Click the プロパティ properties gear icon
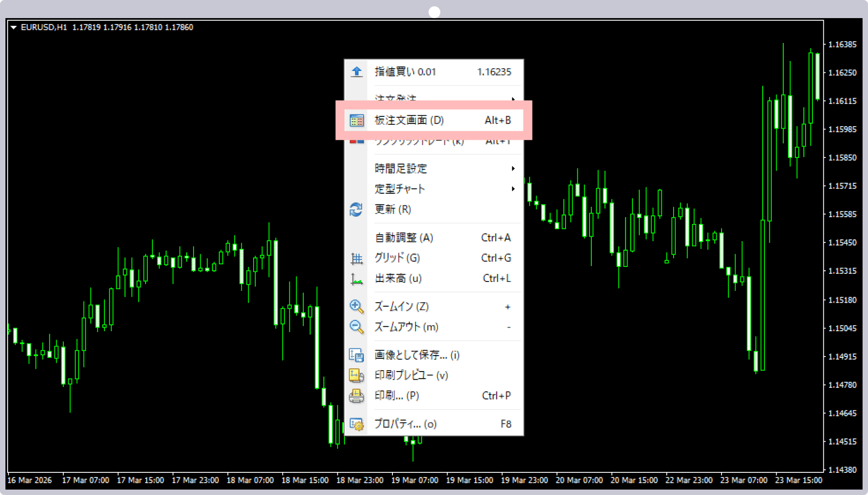The width and height of the screenshot is (868, 495). click(356, 424)
